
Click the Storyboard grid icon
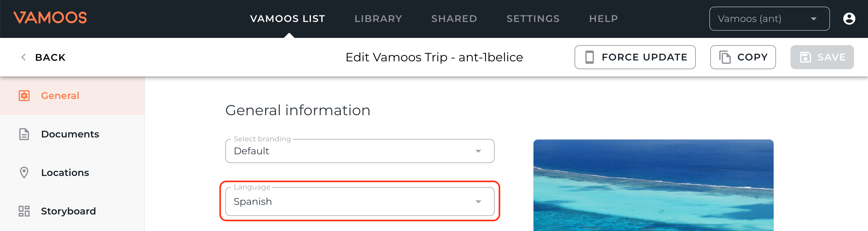point(24,211)
